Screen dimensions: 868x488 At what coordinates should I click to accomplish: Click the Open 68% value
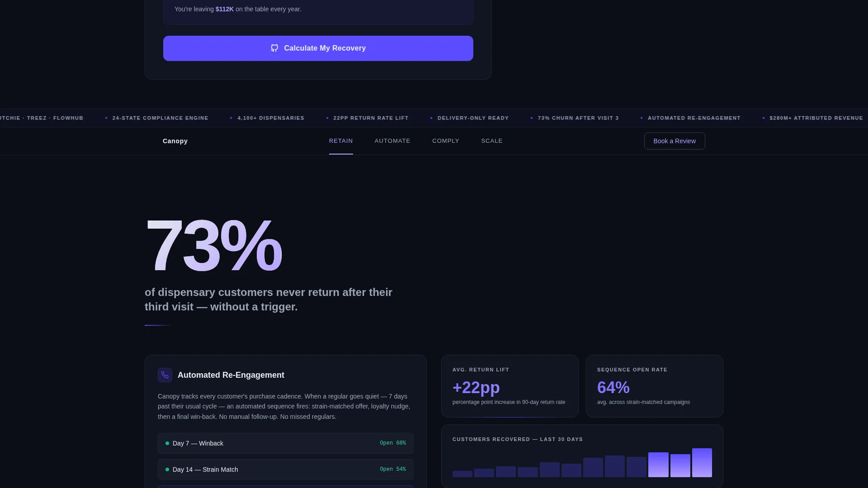click(x=393, y=443)
